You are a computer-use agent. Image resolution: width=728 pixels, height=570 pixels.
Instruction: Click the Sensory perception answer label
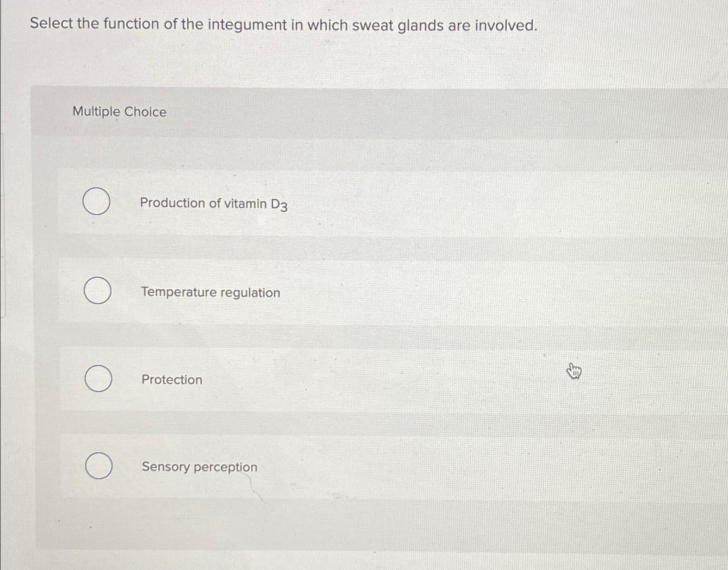199,468
